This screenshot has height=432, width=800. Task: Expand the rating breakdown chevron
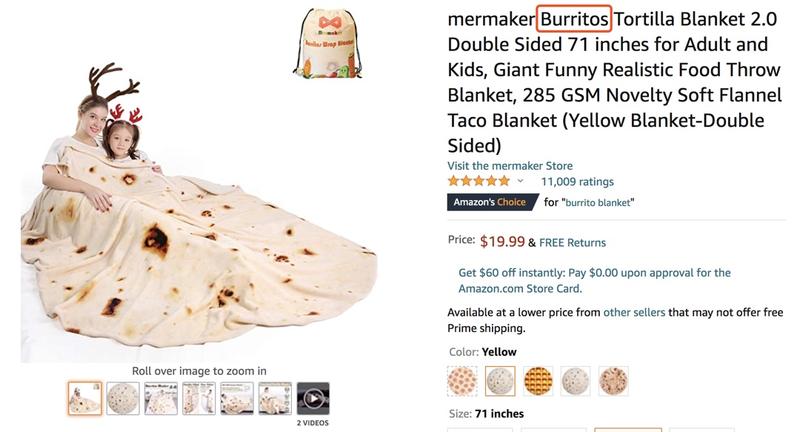pyautogui.click(x=520, y=182)
